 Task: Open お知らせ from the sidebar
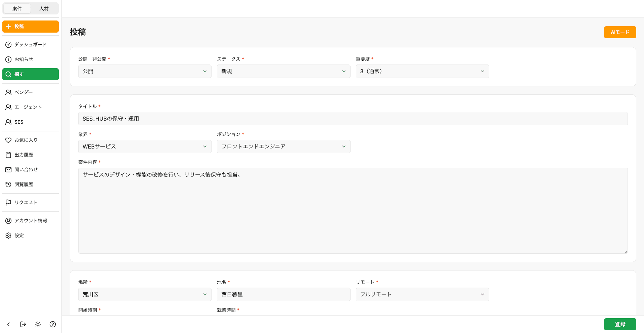(30, 59)
